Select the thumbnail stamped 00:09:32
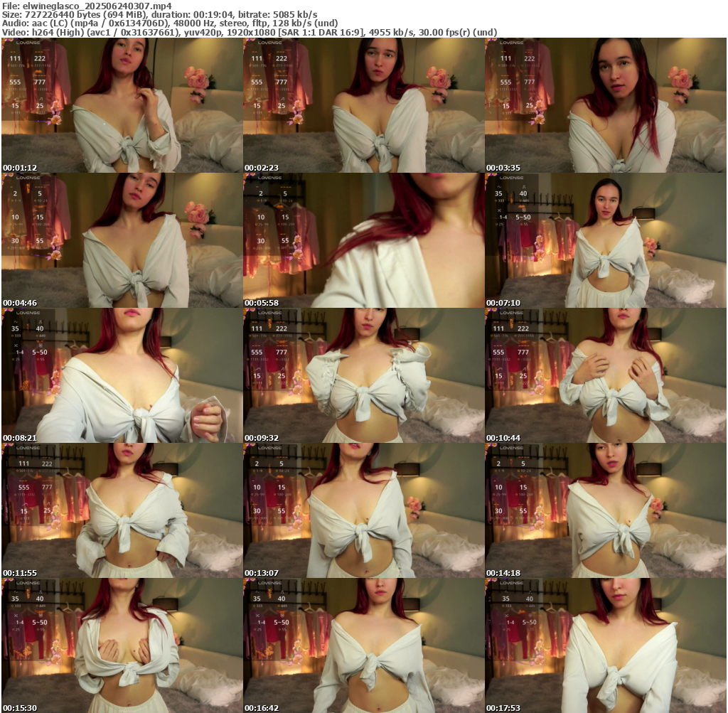This screenshot has width=728, height=713. (x=363, y=375)
